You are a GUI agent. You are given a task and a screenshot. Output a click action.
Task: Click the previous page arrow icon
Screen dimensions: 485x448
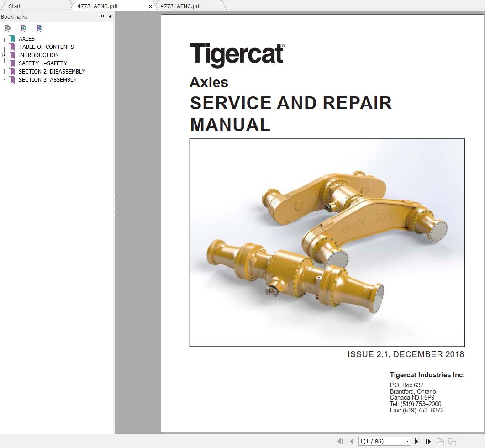(351, 441)
